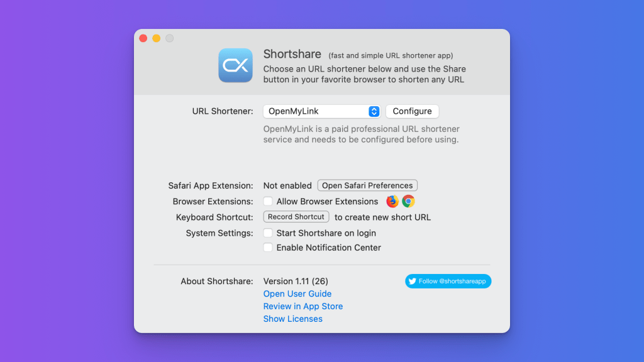
Task: Click the Shortshare app icon
Action: point(235,65)
